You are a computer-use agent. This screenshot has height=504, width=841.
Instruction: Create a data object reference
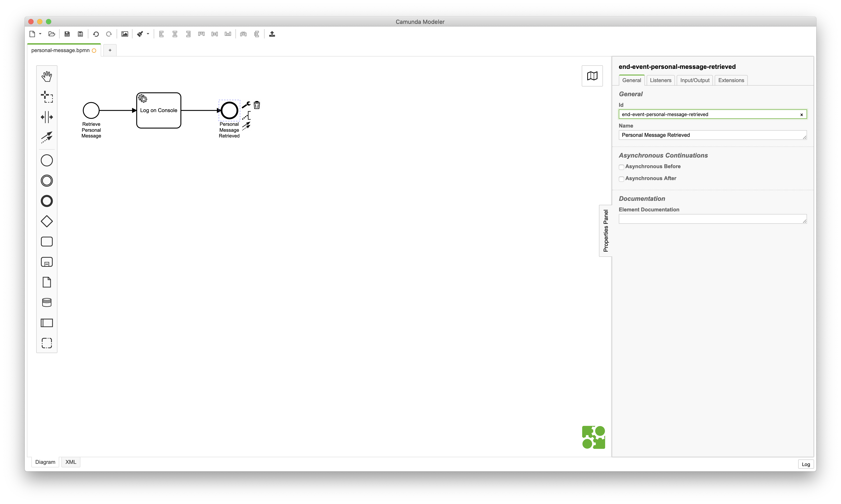coord(47,282)
